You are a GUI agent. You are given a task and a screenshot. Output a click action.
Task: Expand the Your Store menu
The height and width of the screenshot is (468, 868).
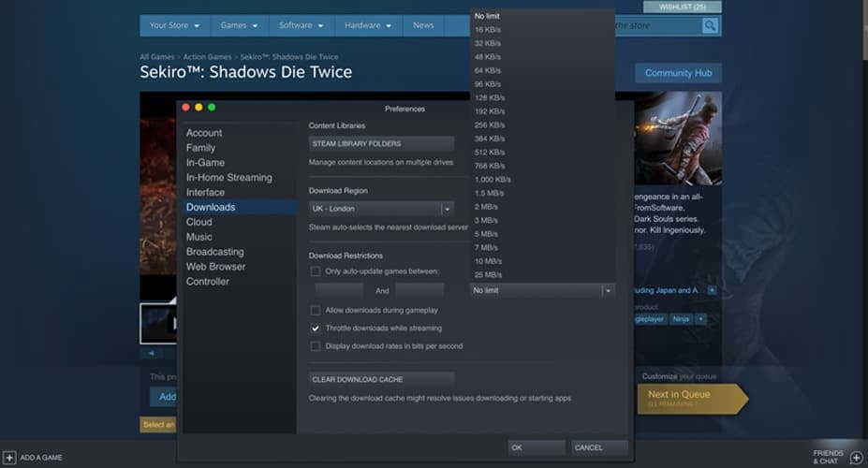click(174, 25)
